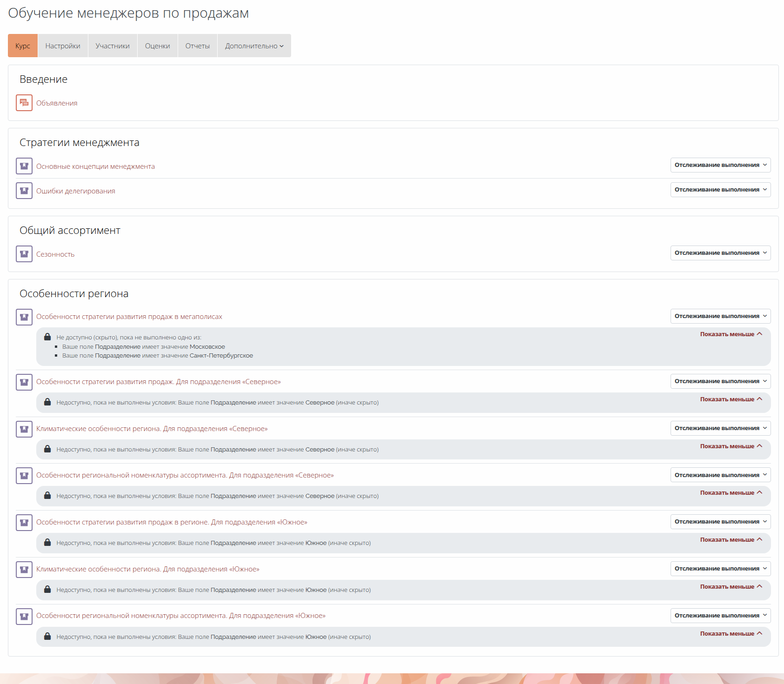Open the Дополнительно dropdown menu
784x684 pixels.
pyautogui.click(x=254, y=46)
